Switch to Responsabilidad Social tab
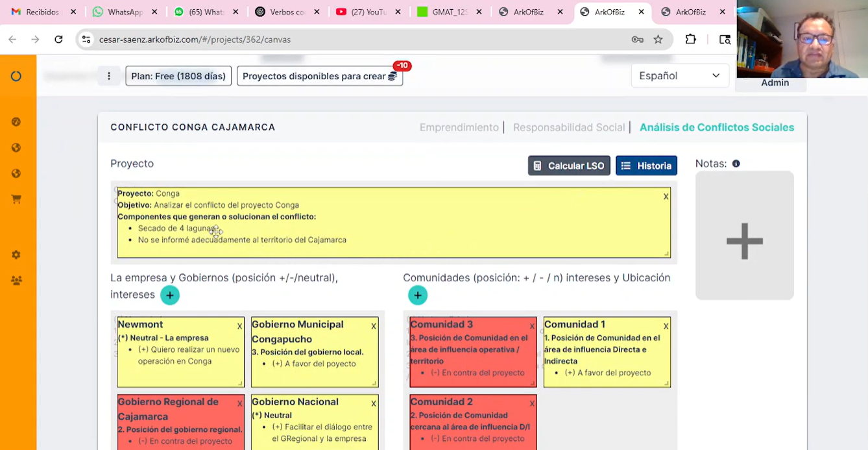The image size is (868, 450). [x=569, y=127]
